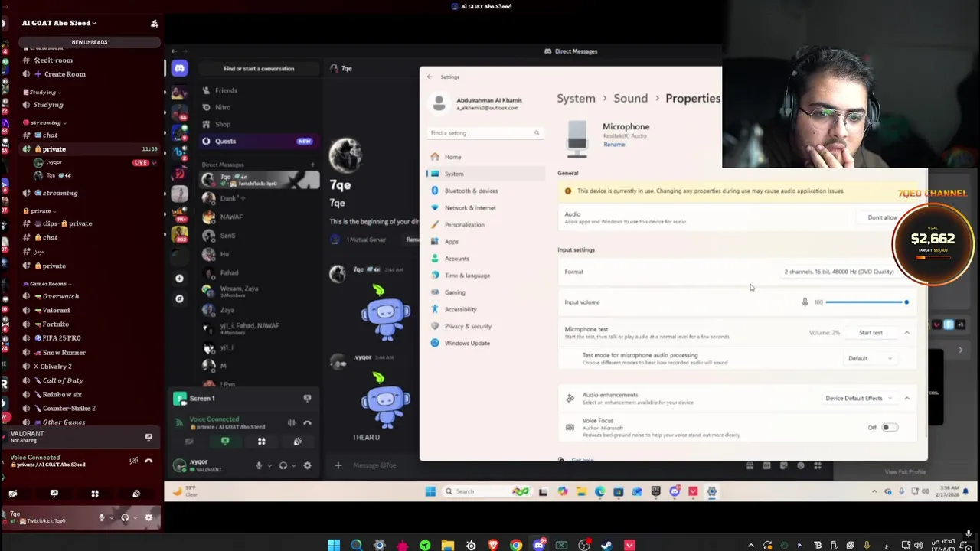Click Add a Server plus icon

click(x=179, y=279)
